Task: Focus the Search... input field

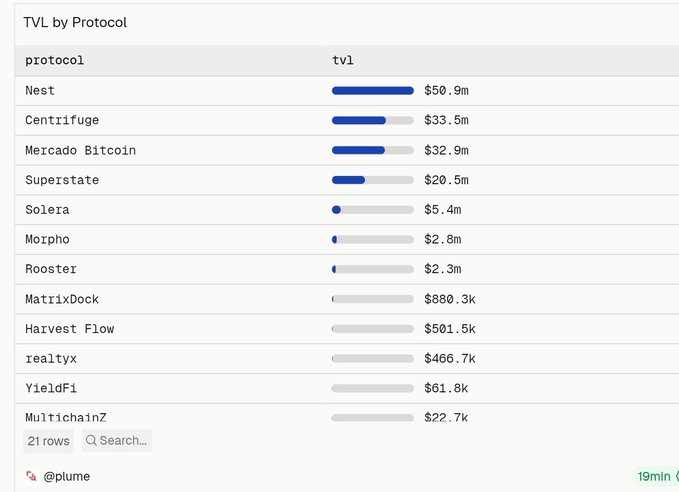Action: [x=117, y=440]
